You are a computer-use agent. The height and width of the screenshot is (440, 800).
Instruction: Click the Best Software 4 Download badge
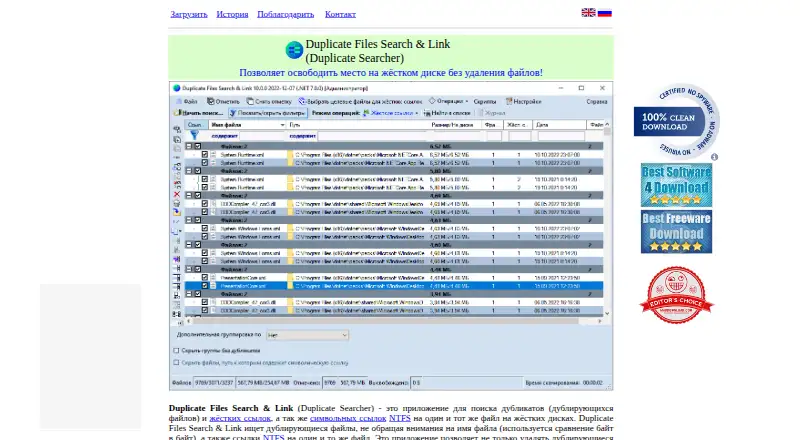[676, 185]
